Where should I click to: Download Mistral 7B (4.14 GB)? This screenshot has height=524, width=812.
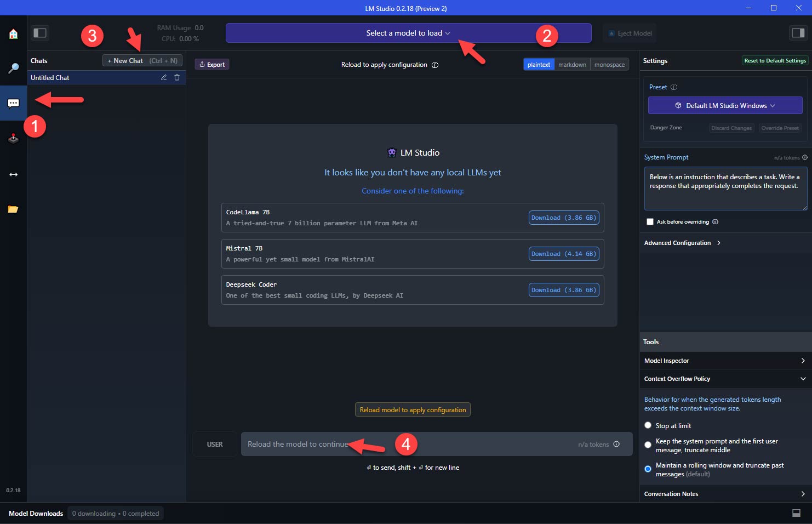point(564,254)
